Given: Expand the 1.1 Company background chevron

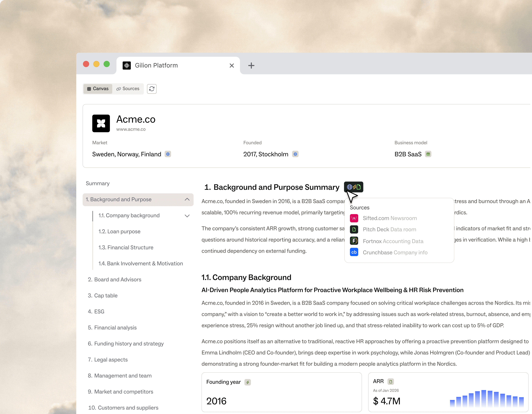Looking at the screenshot, I should [187, 216].
